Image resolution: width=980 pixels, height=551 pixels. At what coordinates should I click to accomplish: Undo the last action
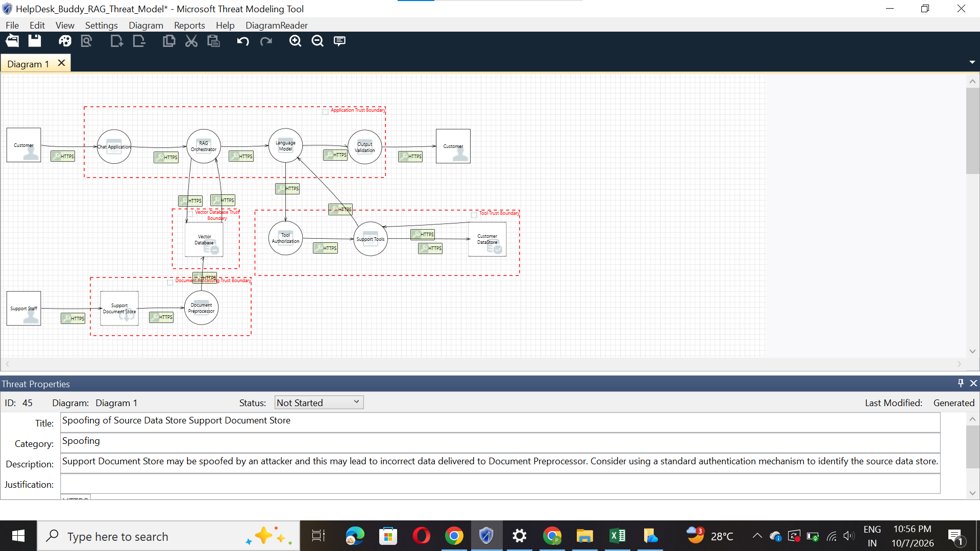(x=243, y=41)
